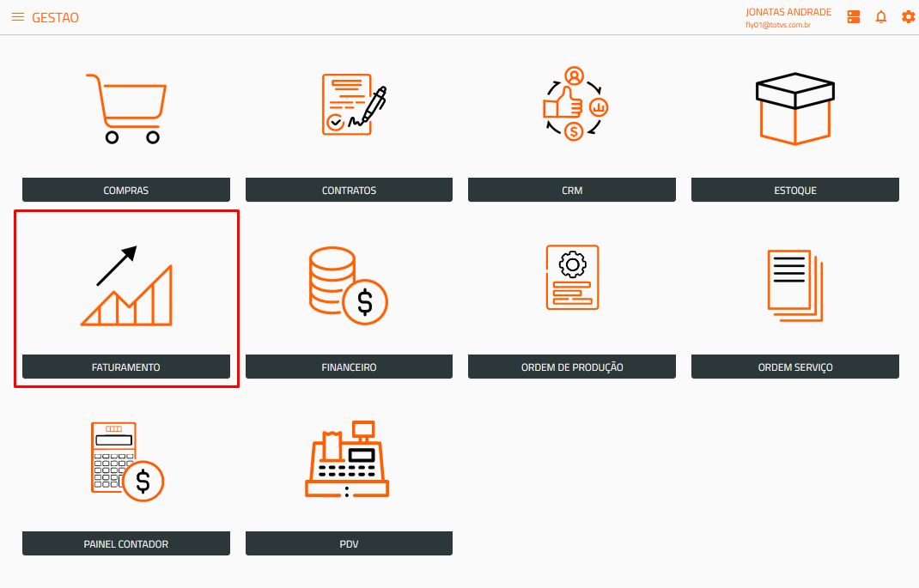Viewport: 919px width, 588px height.
Task: Open the FINANCEIRO module button
Action: [349, 367]
